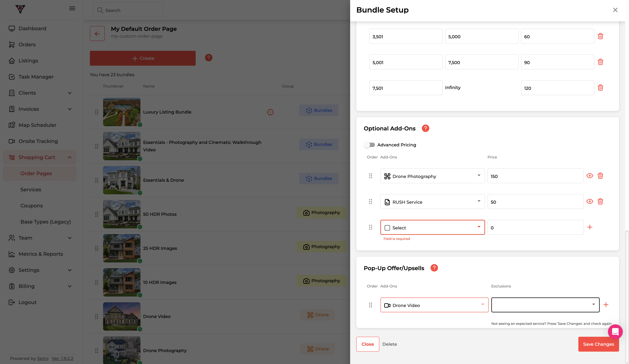Delete the RUSH Service add-on
The height and width of the screenshot is (364, 629).
pyautogui.click(x=600, y=202)
